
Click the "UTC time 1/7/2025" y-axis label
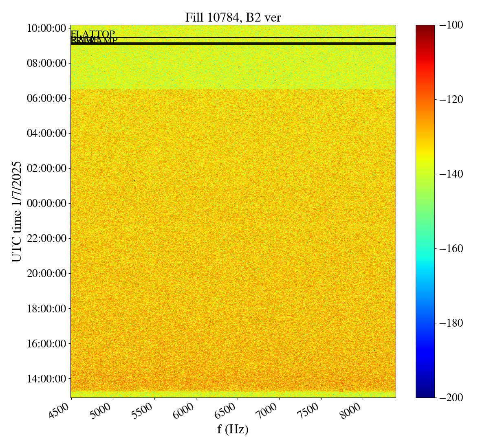coord(16,211)
